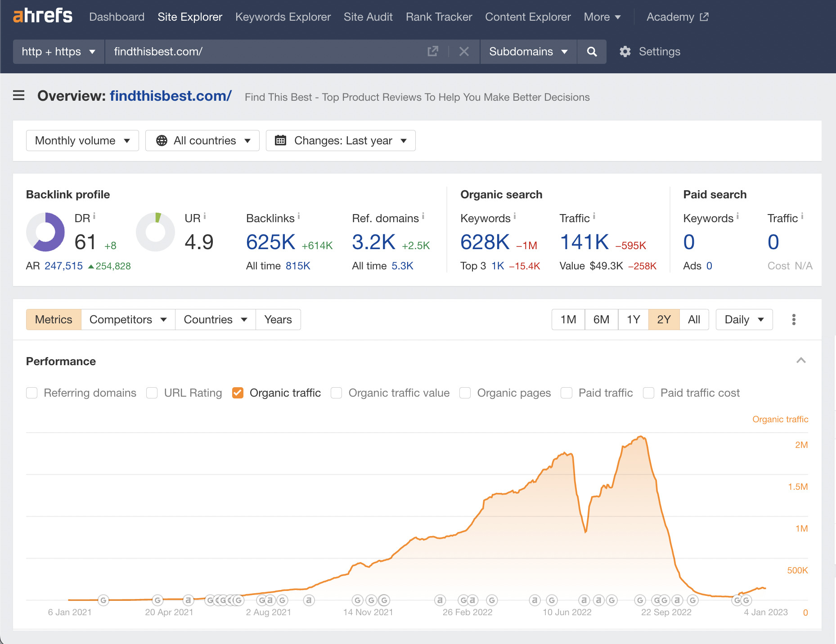Screen dimensions: 836x644
Task: Open the Monthly volume dropdown
Action: [x=82, y=140]
